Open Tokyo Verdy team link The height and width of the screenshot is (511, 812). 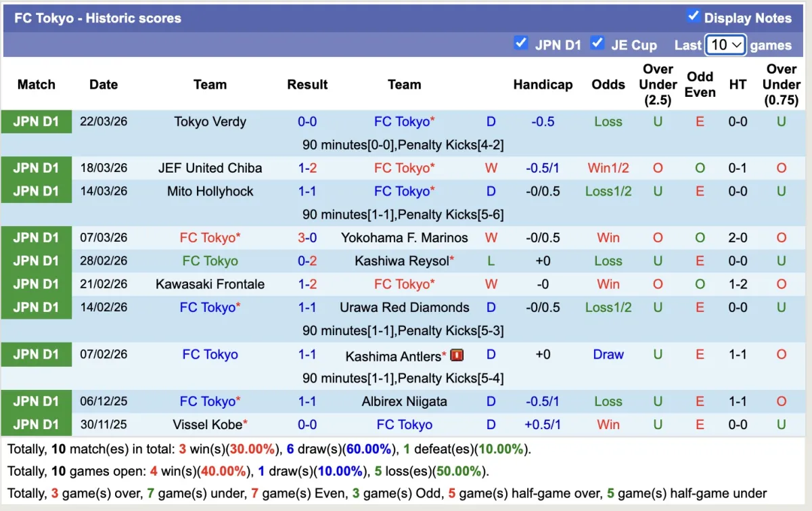(x=210, y=122)
